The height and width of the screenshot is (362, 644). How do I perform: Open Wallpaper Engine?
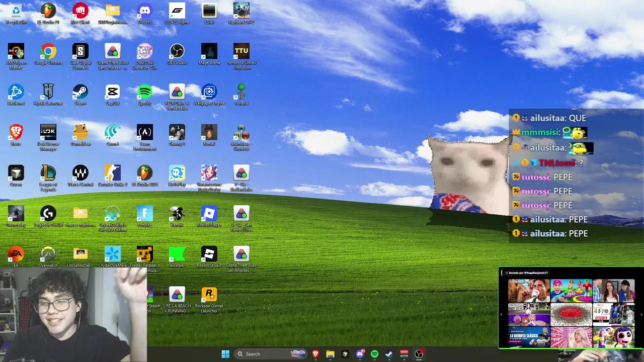coord(209,95)
